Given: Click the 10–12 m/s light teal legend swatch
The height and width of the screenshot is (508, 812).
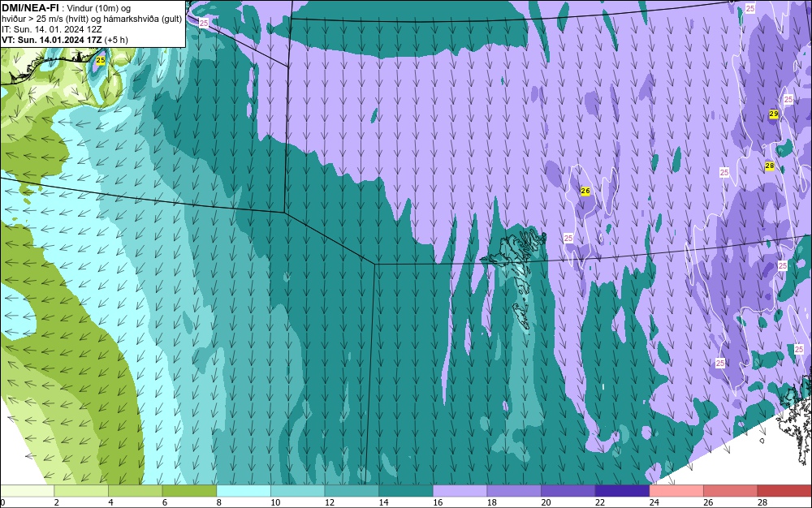Looking at the screenshot, I should click(298, 491).
